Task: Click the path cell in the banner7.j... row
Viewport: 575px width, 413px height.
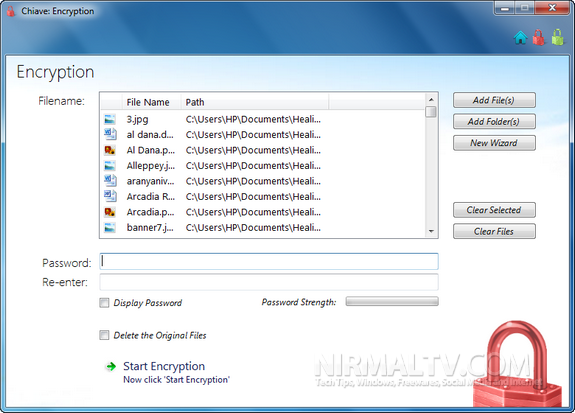Action: (x=253, y=227)
